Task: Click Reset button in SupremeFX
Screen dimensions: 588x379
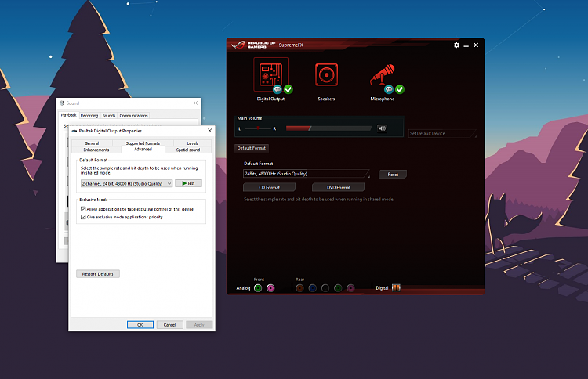Action: (393, 175)
